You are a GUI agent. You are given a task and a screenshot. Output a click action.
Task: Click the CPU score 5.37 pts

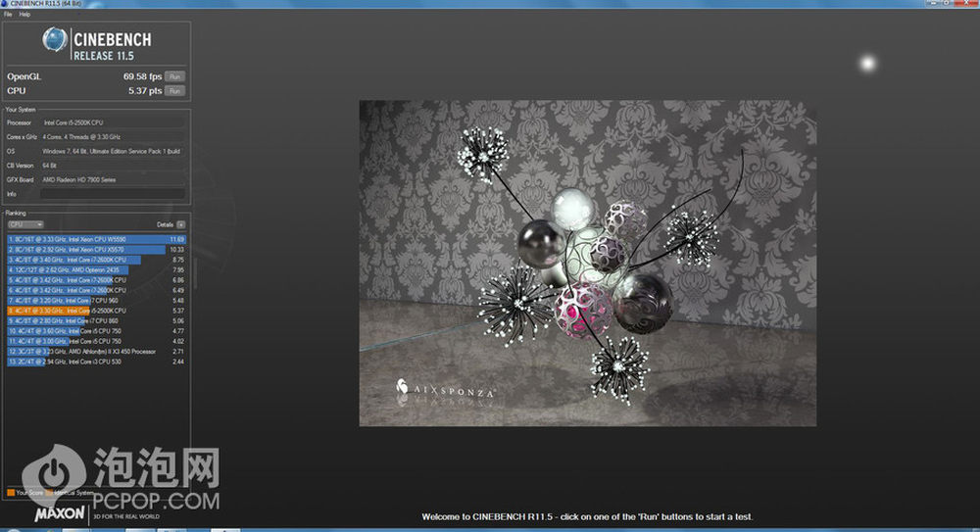(145, 91)
